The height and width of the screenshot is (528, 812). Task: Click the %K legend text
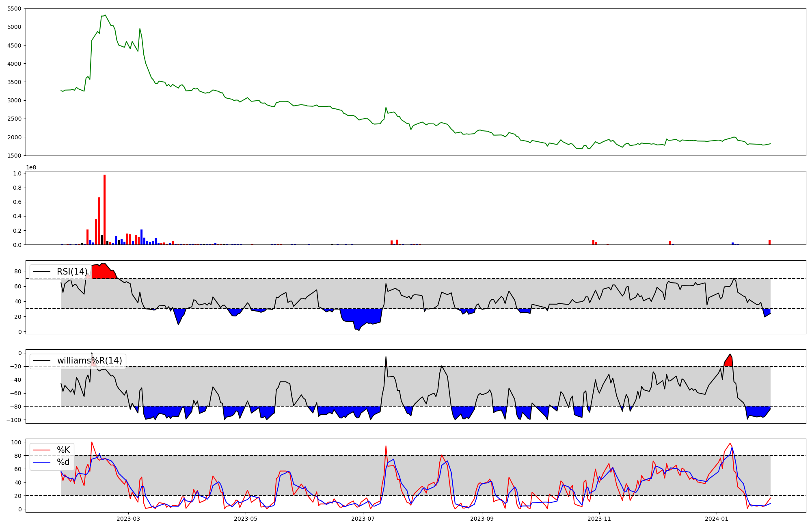pos(63,450)
